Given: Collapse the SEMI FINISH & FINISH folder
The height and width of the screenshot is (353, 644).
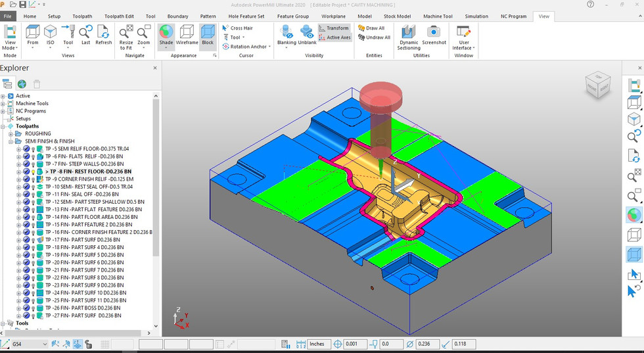Looking at the screenshot, I should point(11,141).
